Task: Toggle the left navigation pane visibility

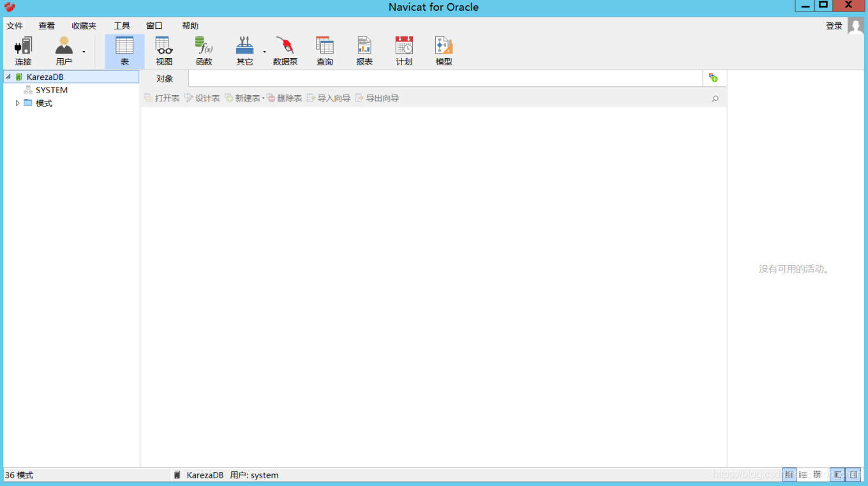Action: 837,475
